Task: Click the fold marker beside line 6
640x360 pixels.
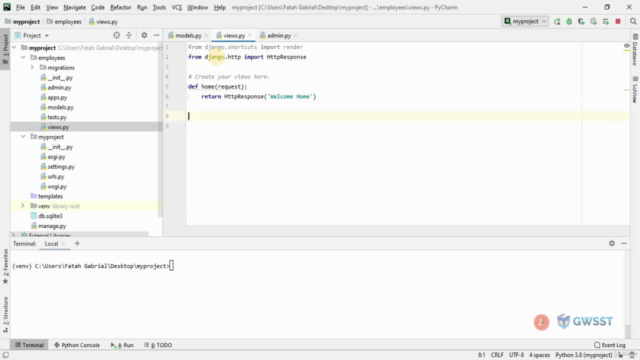Action: click(x=186, y=97)
